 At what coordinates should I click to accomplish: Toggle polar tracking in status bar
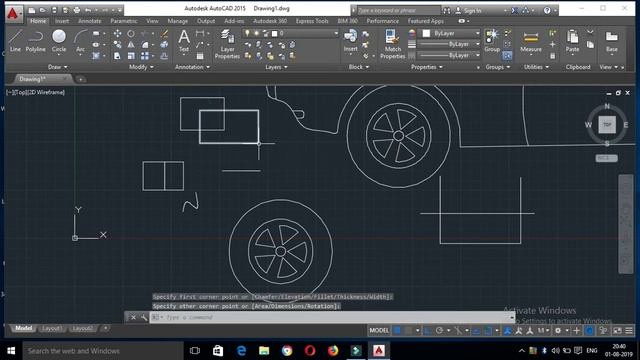click(x=439, y=331)
